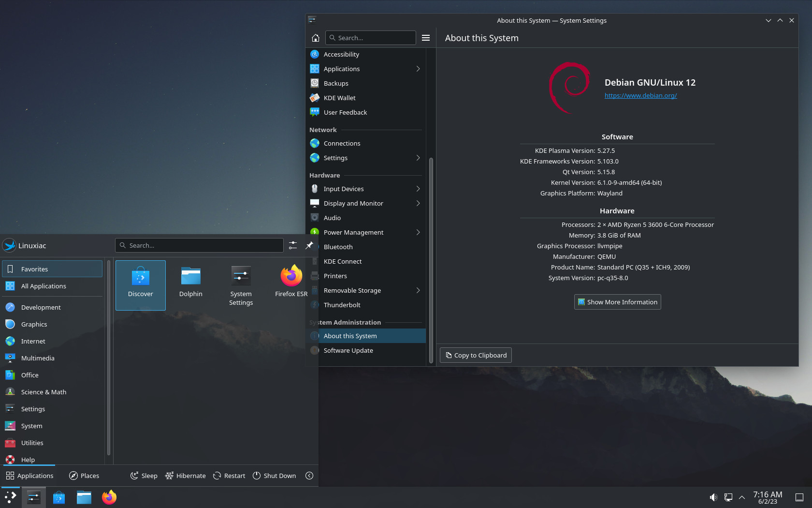Screen dimensions: 812x508
Task: Expand hidden system tray icons
Action: click(742, 497)
